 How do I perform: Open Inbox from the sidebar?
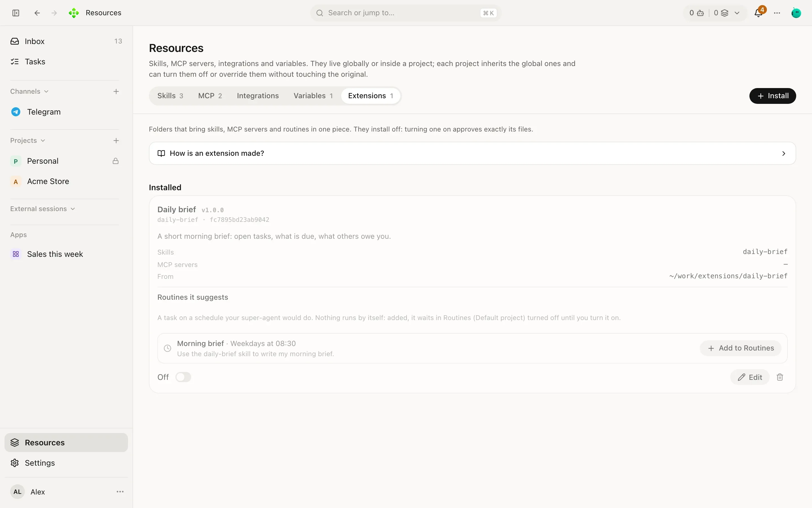(x=66, y=41)
